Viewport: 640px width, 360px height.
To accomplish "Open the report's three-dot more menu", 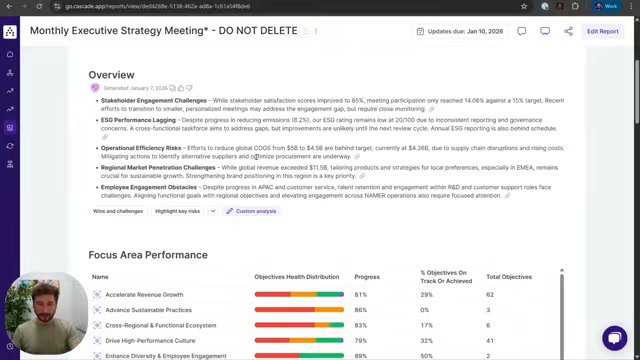I will [x=316, y=31].
